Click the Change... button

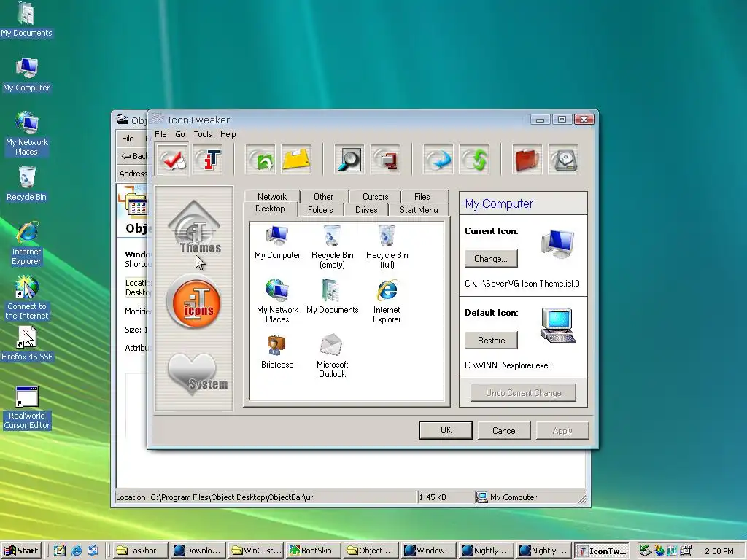[491, 259]
